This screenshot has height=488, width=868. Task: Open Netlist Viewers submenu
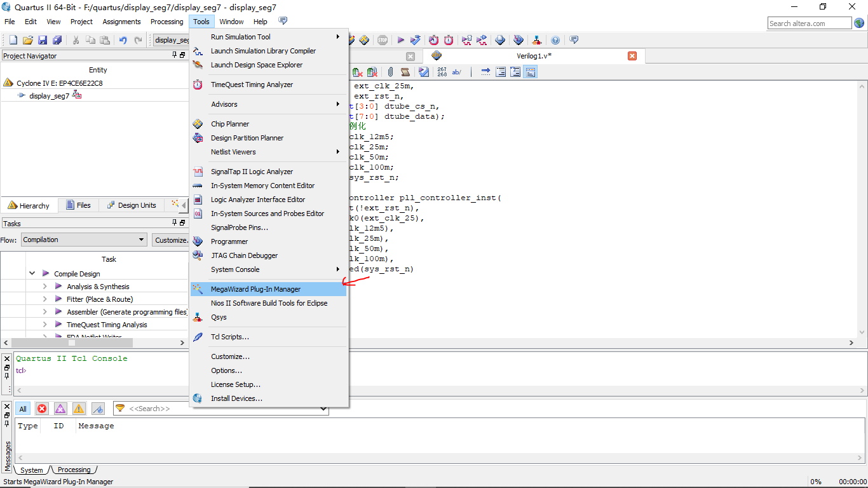[269, 152]
